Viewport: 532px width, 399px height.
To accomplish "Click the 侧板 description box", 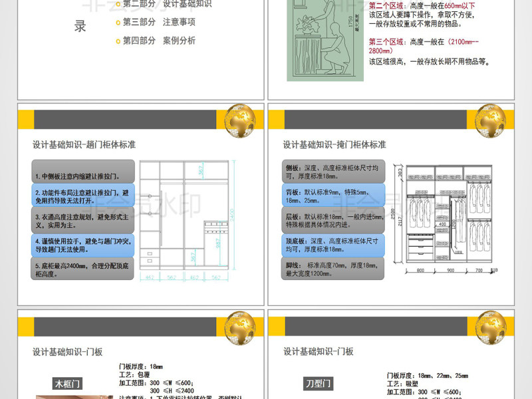I will 334,172.
